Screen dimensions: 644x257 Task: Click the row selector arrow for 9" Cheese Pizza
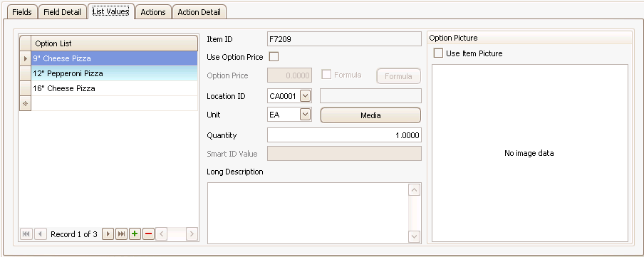click(26, 58)
